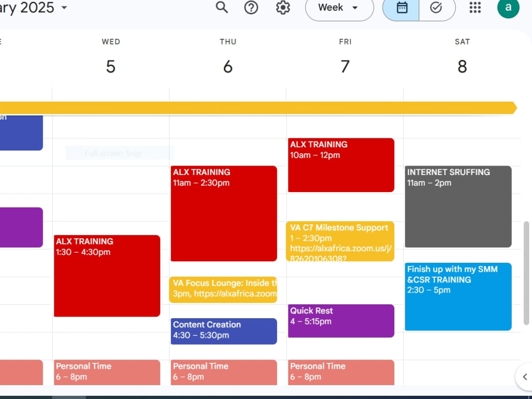Image resolution: width=532 pixels, height=399 pixels.
Task: Open the Content Creation event
Action: point(224,331)
